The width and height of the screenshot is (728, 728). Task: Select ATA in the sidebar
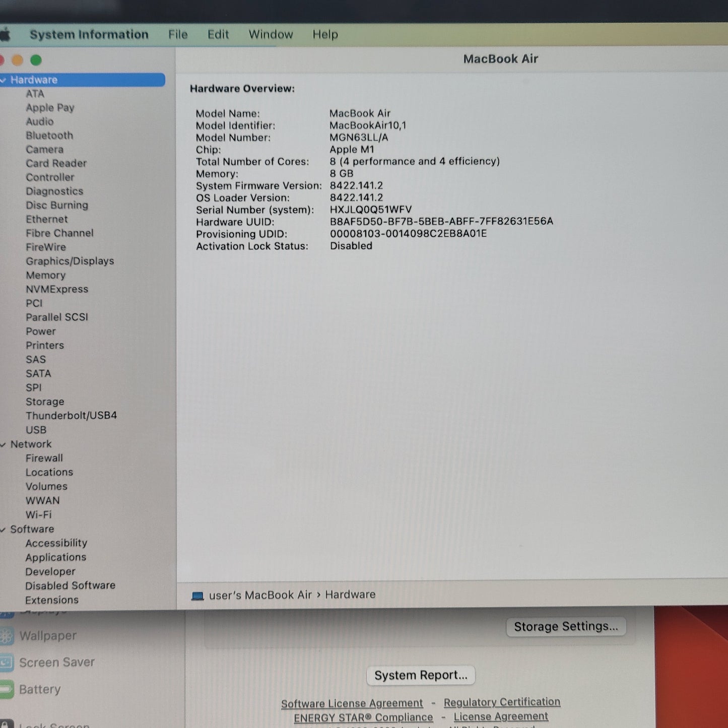(35, 94)
